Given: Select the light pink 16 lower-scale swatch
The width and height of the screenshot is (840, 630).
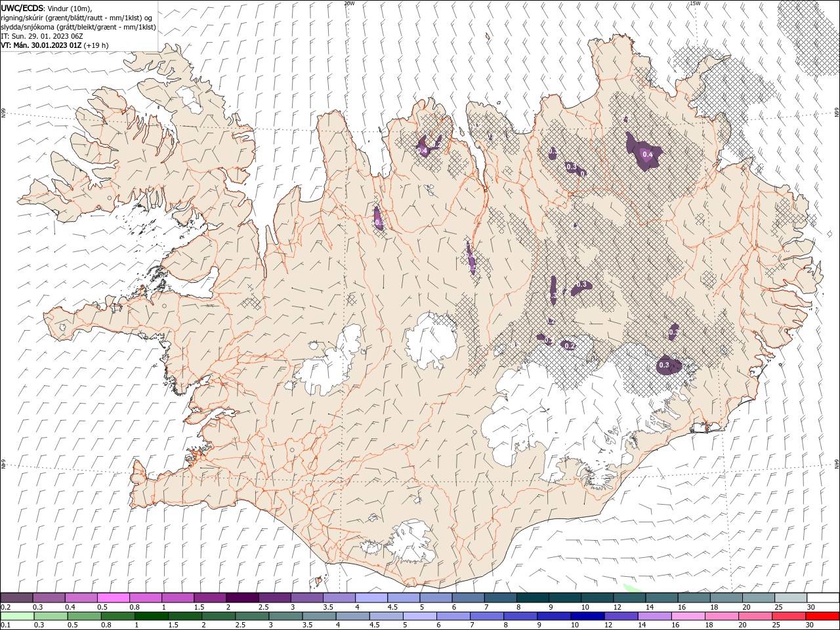Looking at the screenshot, I should pyautogui.click(x=688, y=616).
